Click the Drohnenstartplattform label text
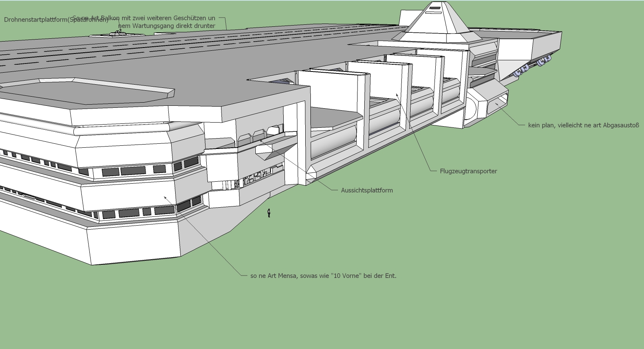 pyautogui.click(x=36, y=20)
